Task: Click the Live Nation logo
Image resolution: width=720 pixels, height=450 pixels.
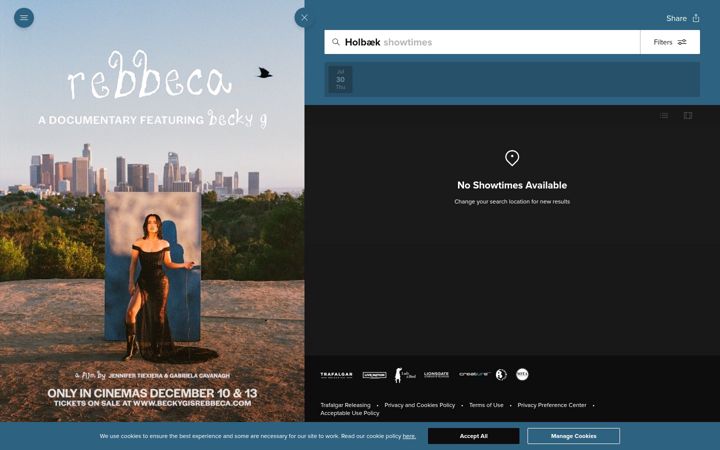Action: [x=374, y=375]
